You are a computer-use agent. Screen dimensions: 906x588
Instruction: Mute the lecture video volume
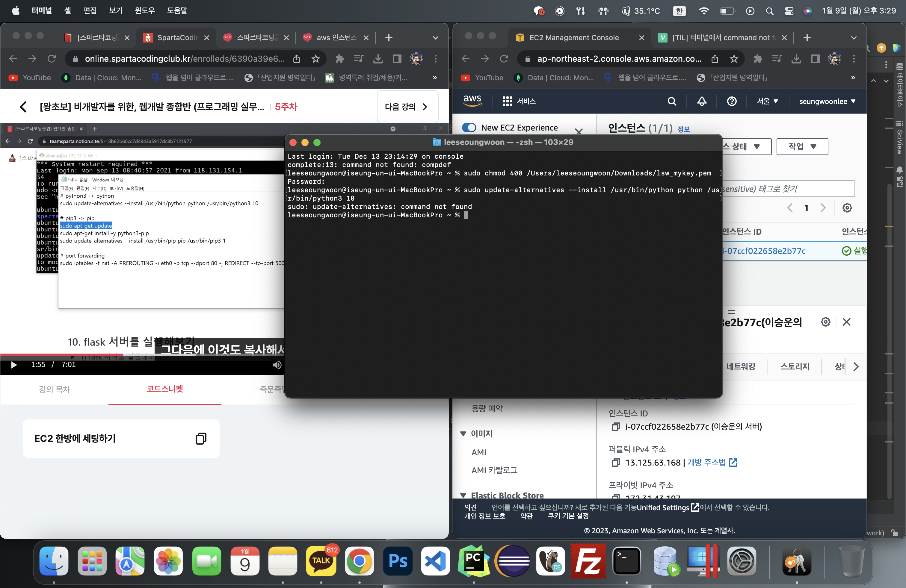tap(277, 365)
